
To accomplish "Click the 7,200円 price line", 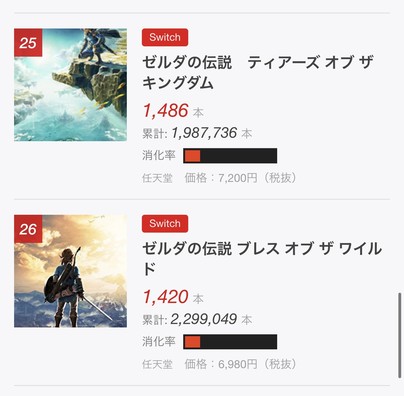I will [x=240, y=178].
